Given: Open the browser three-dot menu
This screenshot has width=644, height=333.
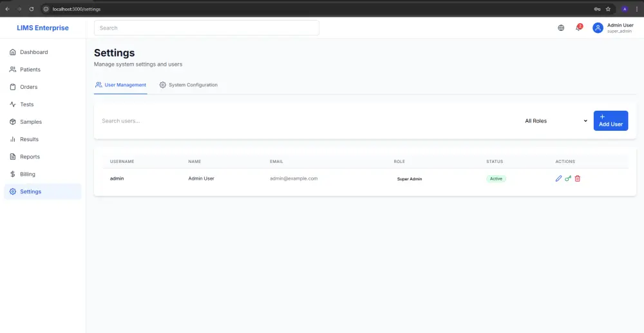Looking at the screenshot, I should 637,8.
